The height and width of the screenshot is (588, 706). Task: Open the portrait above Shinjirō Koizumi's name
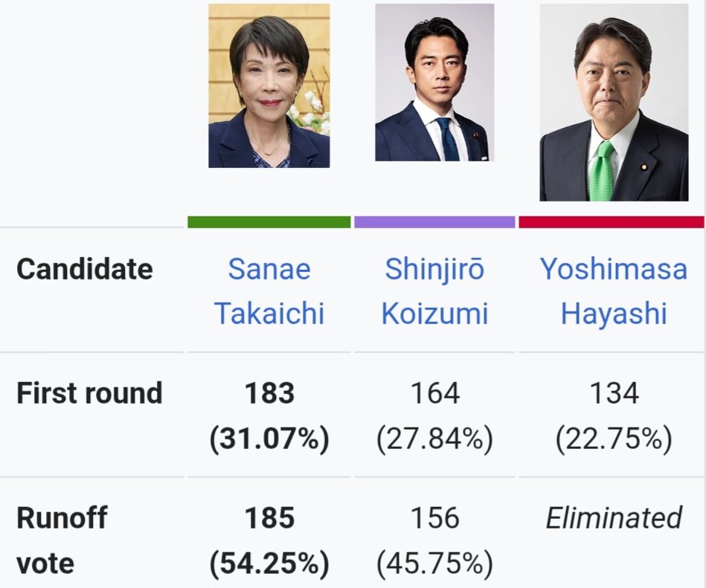(434, 83)
